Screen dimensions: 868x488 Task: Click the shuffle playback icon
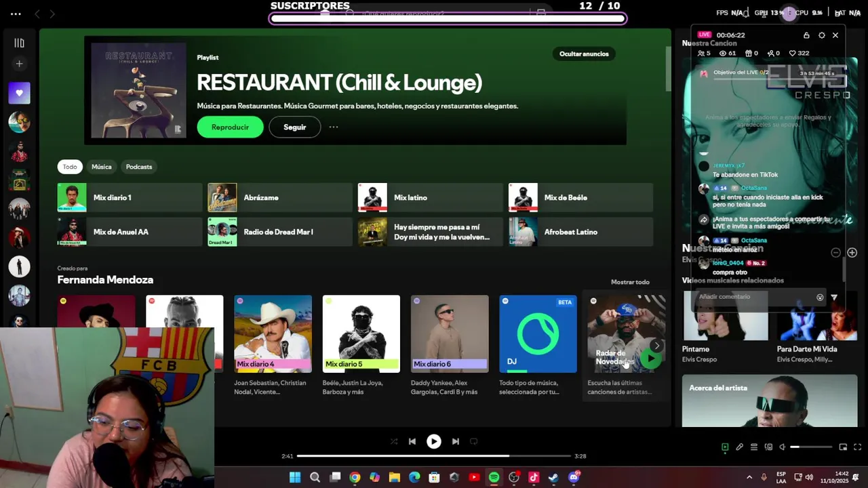[x=394, y=441]
